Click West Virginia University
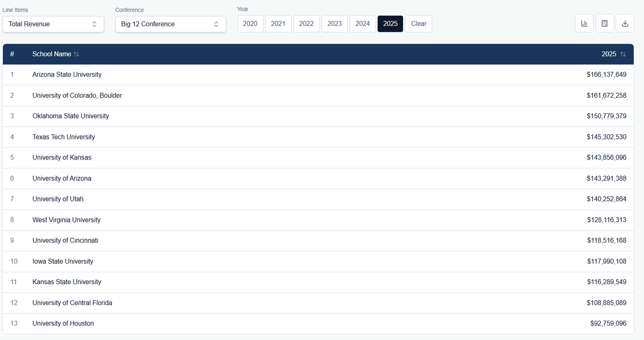 coord(67,220)
